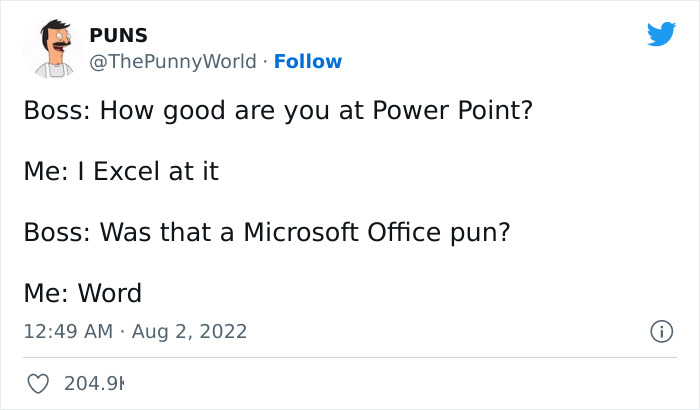Follow the ThePunnyWorld account
This screenshot has height=410, width=700.
point(308,61)
